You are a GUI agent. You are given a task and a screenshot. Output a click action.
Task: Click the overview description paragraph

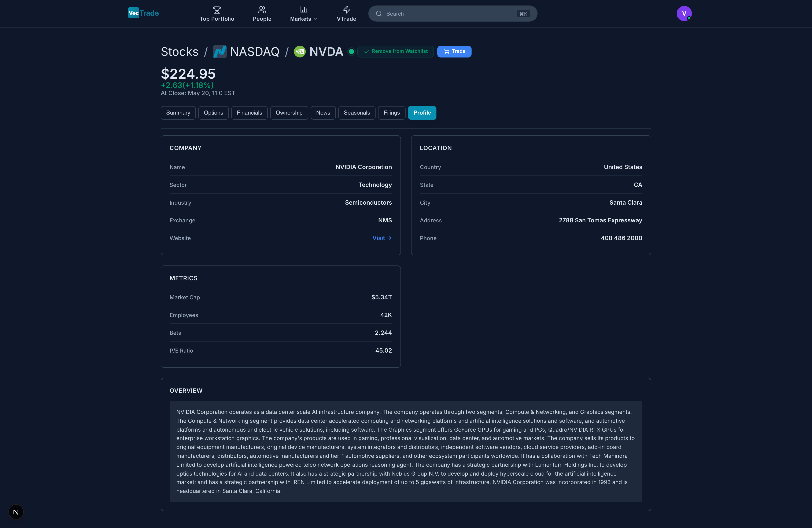406,452
